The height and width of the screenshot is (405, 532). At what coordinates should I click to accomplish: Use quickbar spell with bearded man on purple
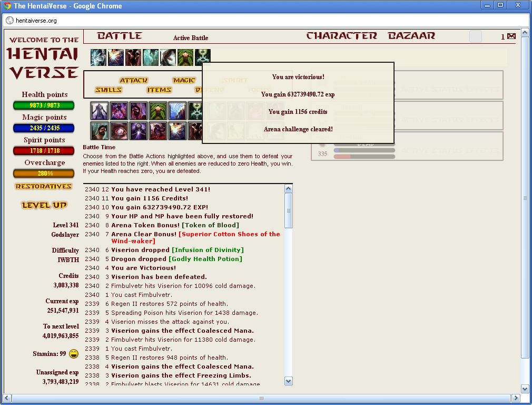point(139,111)
